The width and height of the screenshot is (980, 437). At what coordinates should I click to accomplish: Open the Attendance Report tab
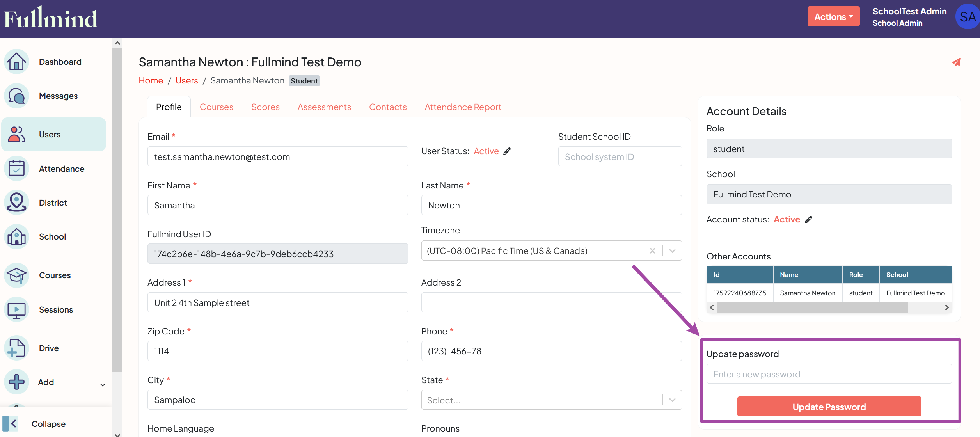(x=463, y=107)
